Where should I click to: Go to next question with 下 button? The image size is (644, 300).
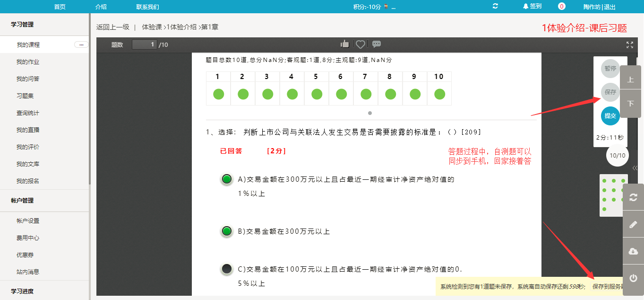(x=630, y=104)
